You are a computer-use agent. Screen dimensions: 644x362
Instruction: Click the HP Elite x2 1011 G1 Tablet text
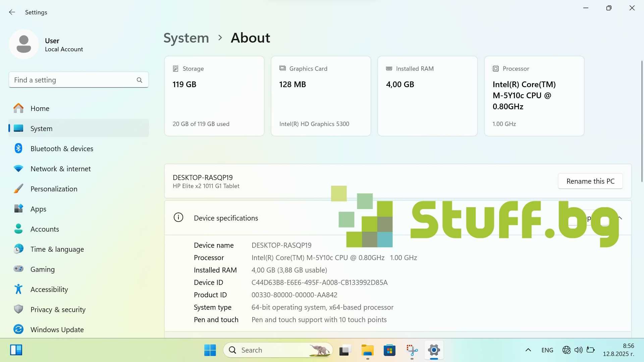[206, 186]
